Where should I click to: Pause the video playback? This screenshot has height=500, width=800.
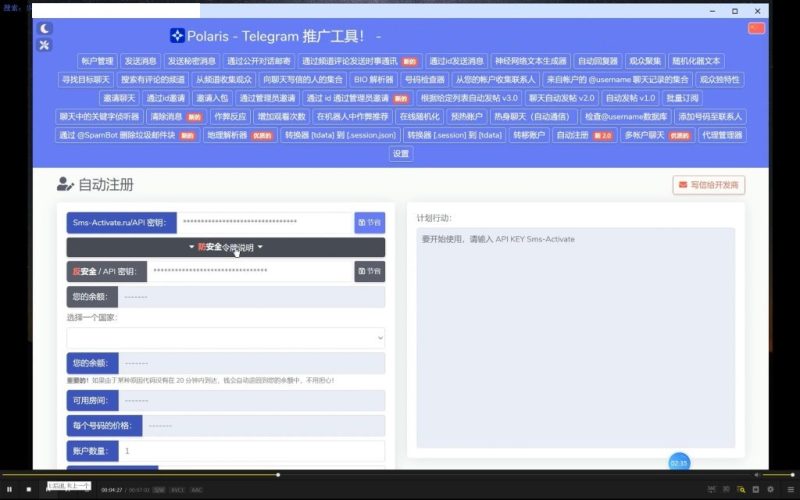(9, 489)
